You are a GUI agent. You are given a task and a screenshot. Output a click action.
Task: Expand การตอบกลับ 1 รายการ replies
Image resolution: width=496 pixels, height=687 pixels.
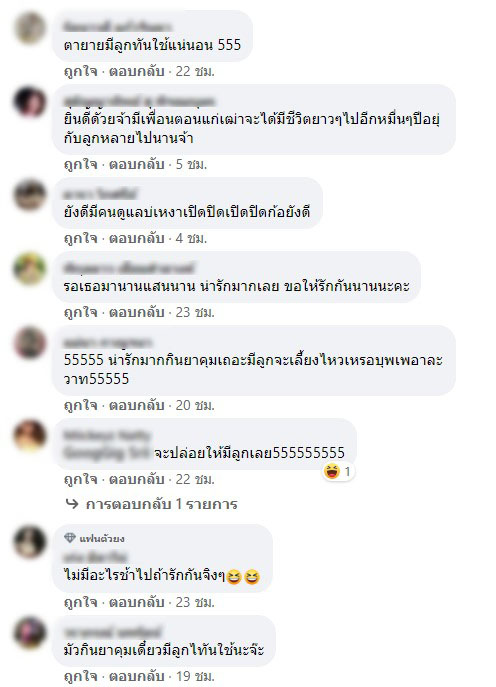click(x=162, y=504)
